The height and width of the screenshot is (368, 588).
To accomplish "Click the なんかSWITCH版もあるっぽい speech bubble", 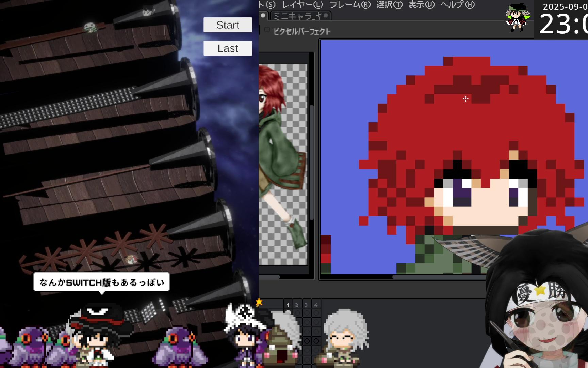I will pos(101,282).
